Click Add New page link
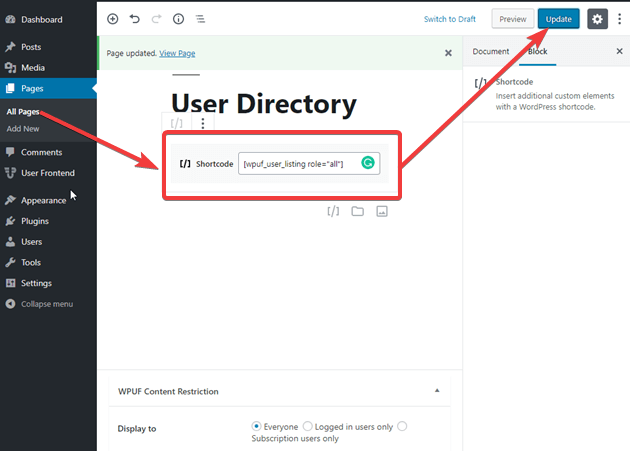This screenshot has height=451, width=630. coord(23,129)
